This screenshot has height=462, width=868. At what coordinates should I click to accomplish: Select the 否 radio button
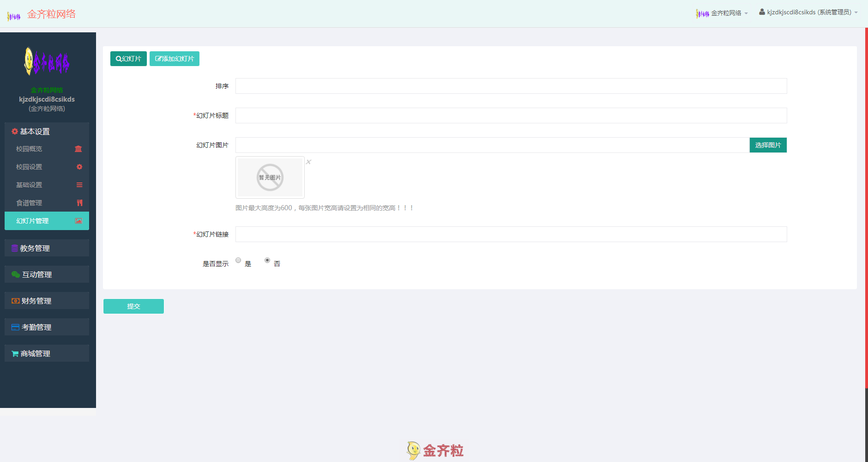click(267, 260)
